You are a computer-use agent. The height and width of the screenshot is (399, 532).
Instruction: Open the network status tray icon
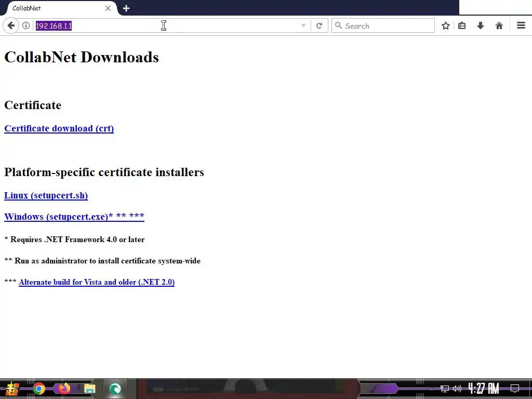tap(445, 389)
